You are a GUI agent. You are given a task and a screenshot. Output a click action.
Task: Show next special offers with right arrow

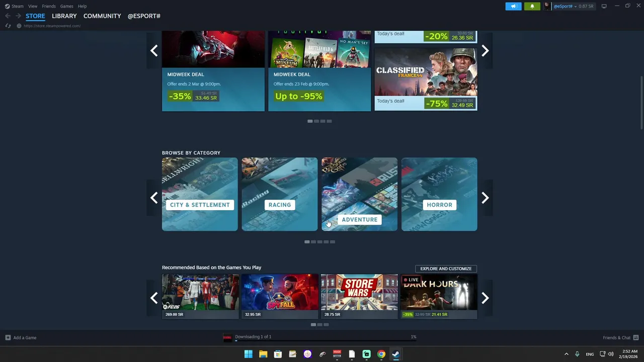click(x=485, y=50)
